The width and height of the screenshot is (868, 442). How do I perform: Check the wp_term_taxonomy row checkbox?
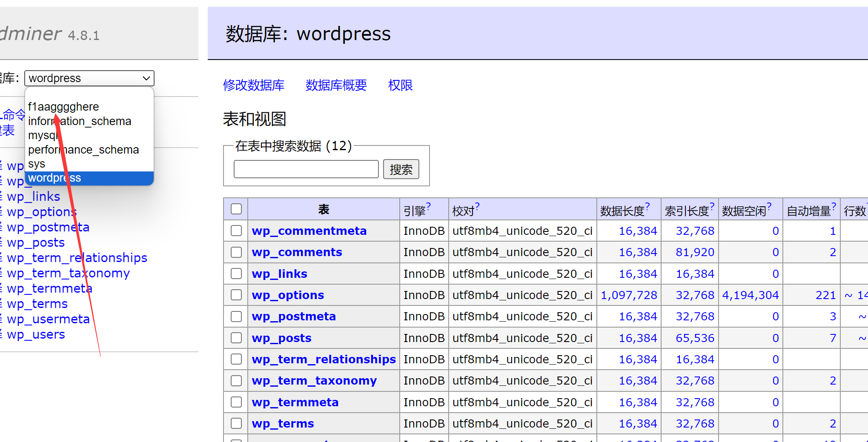236,380
